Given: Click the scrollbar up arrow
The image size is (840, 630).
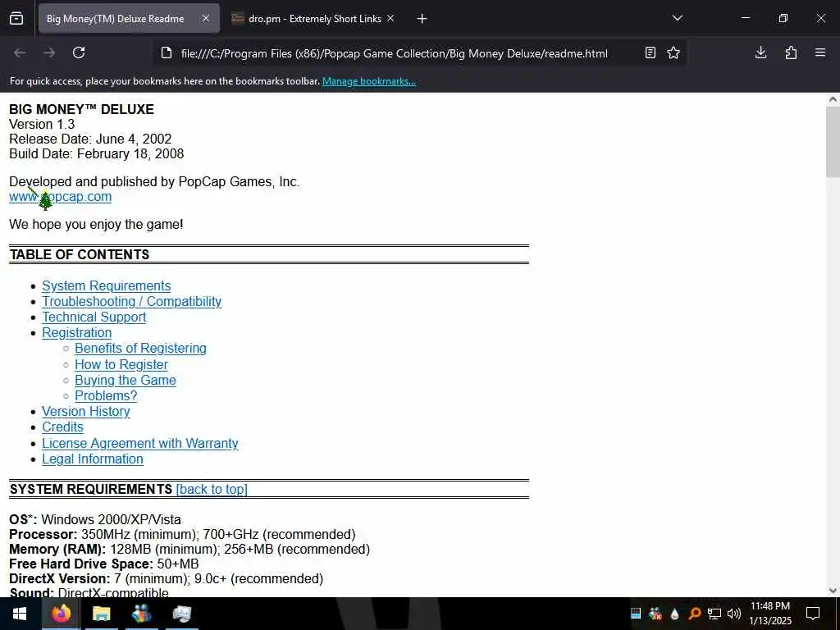Looking at the screenshot, I should (x=833, y=99).
